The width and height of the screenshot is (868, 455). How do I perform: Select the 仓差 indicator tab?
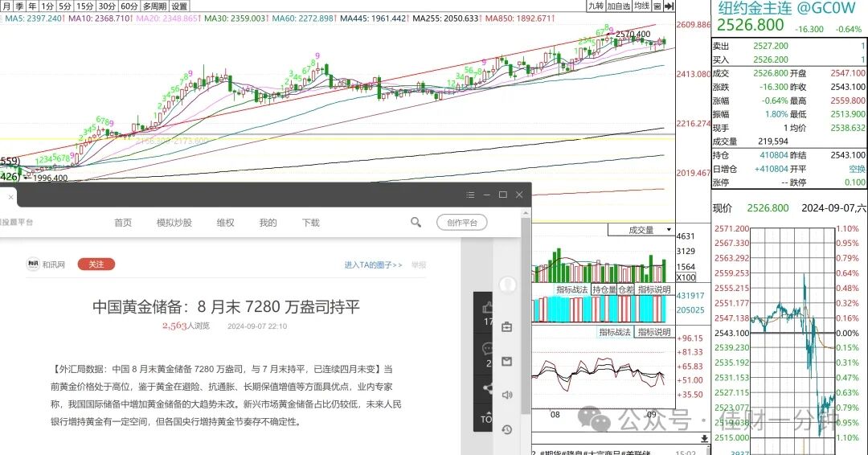tap(626, 289)
